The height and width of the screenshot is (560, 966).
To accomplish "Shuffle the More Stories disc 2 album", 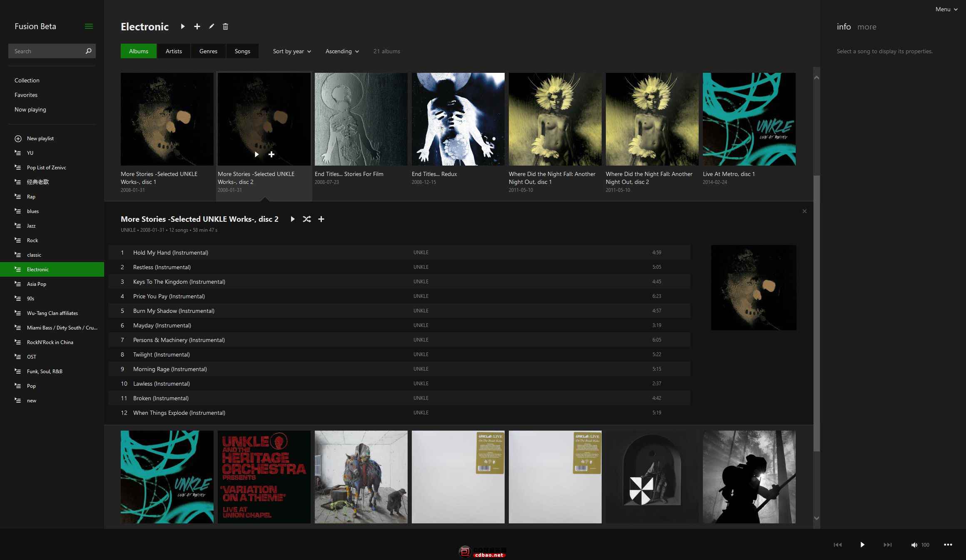I will [307, 219].
